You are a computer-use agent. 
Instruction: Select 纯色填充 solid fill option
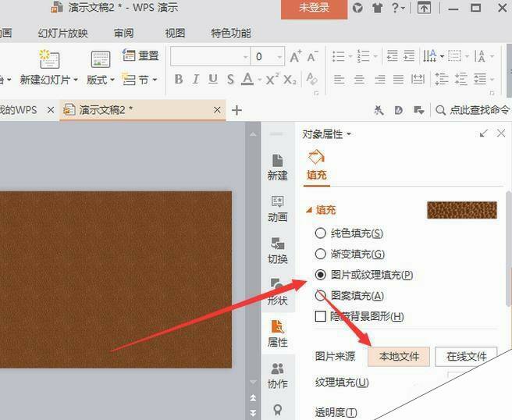click(320, 233)
